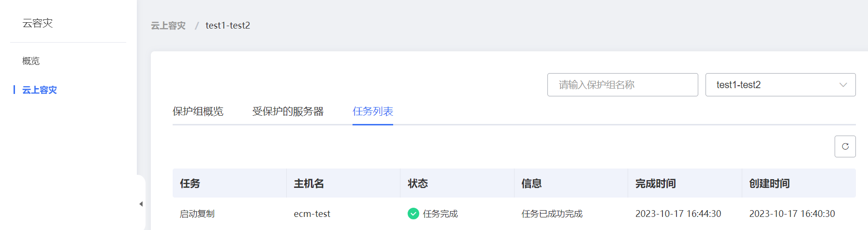This screenshot has height=230, width=868.
Task: Go to 概览 in the sidebar
Action: (31, 61)
